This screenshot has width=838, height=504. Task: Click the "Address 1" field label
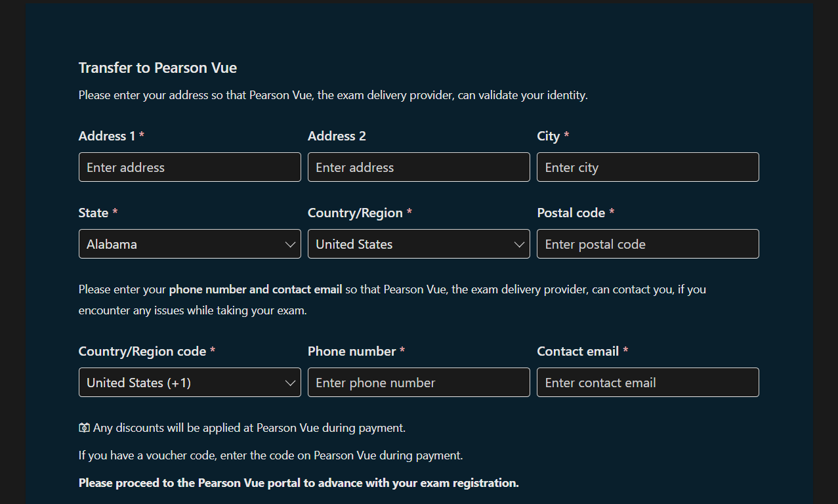[107, 136]
